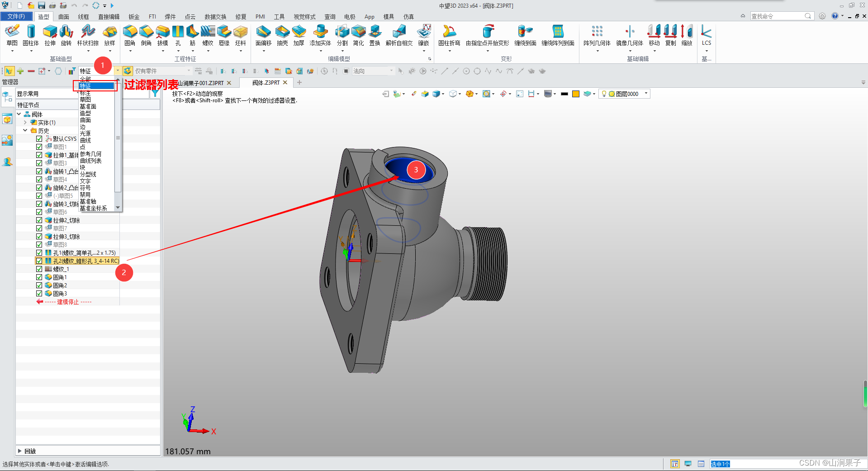This screenshot has height=471, width=868.
Task: Click the 放样 loft tool
Action: (110, 35)
